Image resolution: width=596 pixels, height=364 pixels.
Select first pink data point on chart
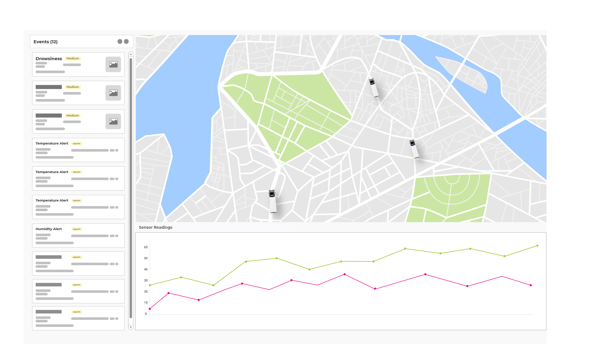tap(150, 309)
